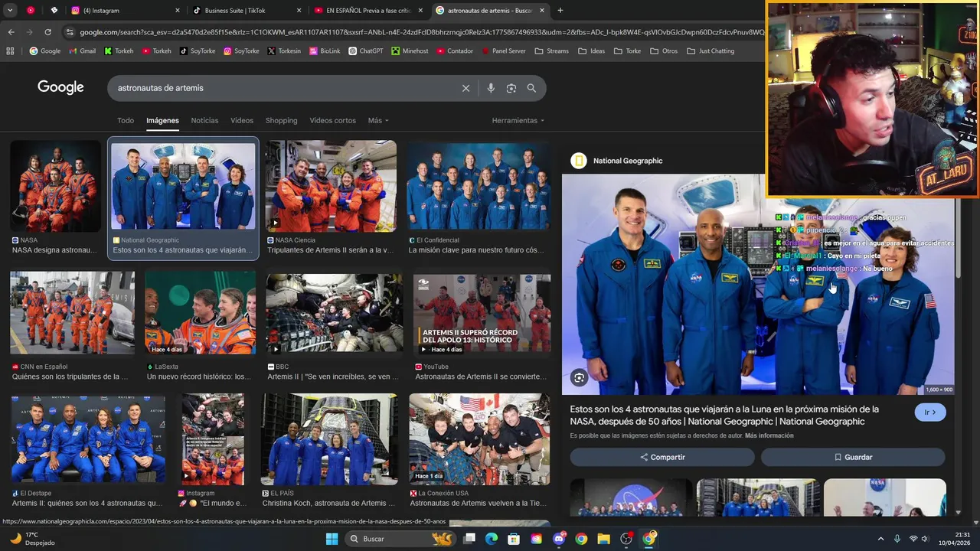
Task: Expand the Otros bookmark folder
Action: (664, 51)
